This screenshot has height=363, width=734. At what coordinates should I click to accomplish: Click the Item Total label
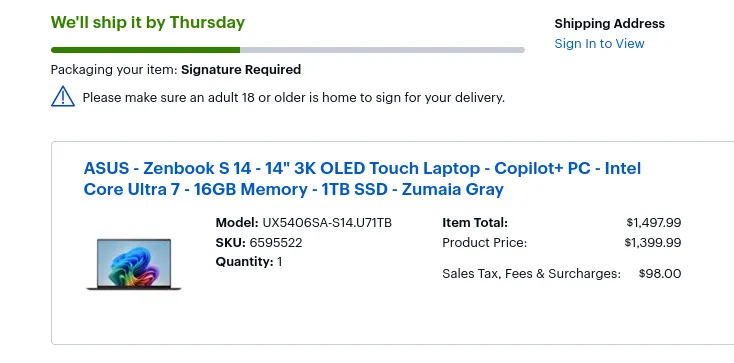(475, 222)
